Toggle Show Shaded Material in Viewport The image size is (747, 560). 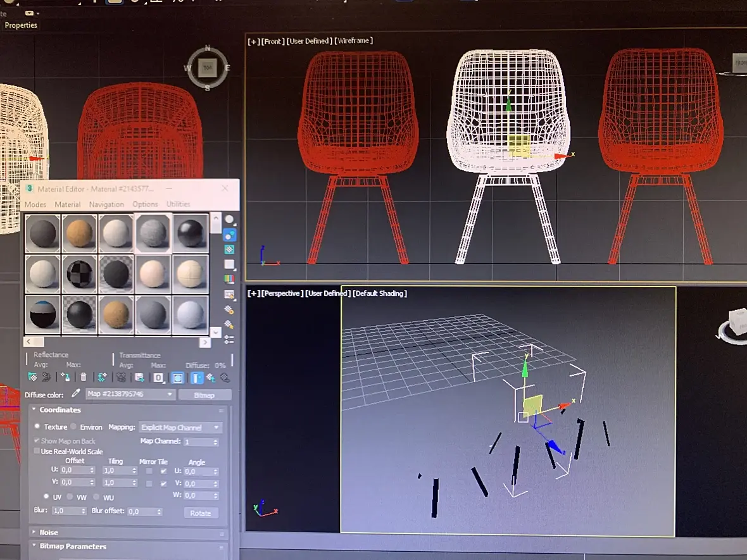coord(178,378)
